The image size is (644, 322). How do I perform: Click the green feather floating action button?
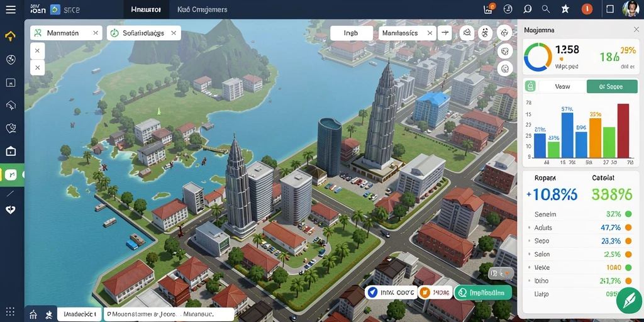[629, 300]
